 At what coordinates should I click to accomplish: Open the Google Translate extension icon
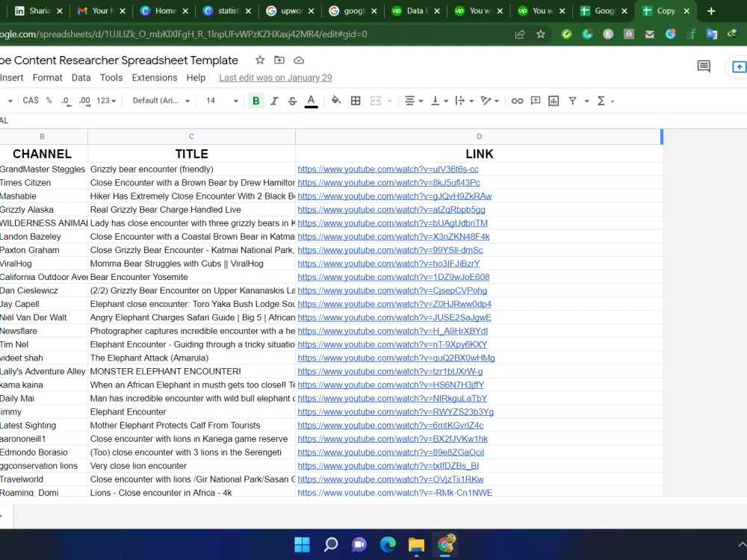pos(712,34)
